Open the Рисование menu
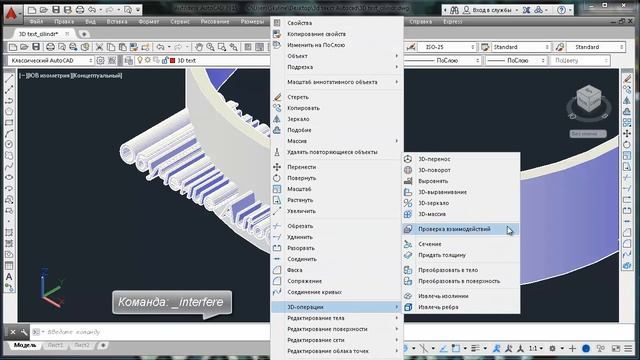This screenshot has width=640, height=360. (215, 21)
